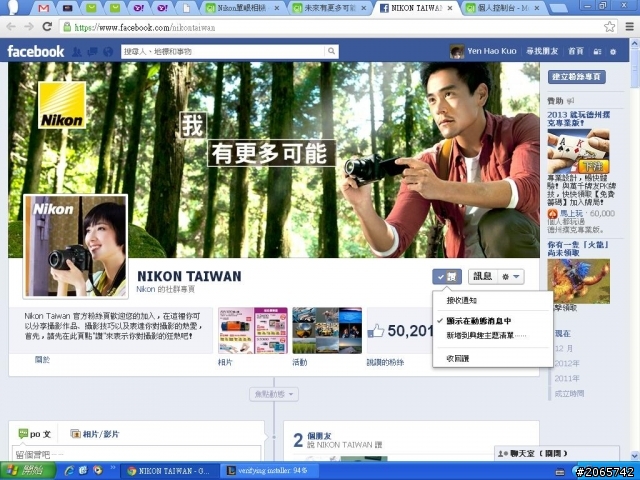Click the yellow Nikon logo on cover
Viewport: 640px width, 480px height.
(x=62, y=105)
